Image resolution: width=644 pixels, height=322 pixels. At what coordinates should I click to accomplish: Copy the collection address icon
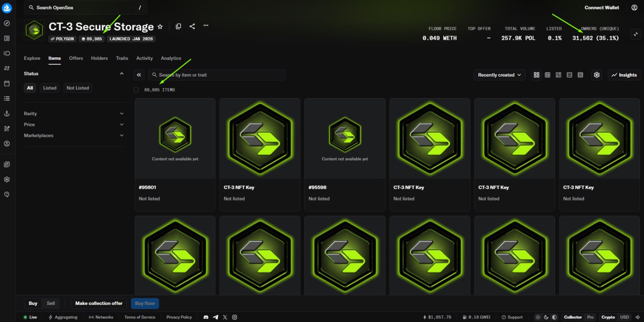(x=178, y=26)
